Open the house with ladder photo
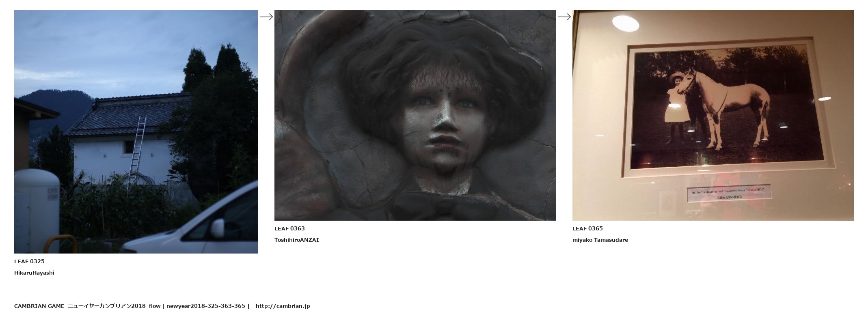This screenshot has width=868, height=316. point(136,132)
